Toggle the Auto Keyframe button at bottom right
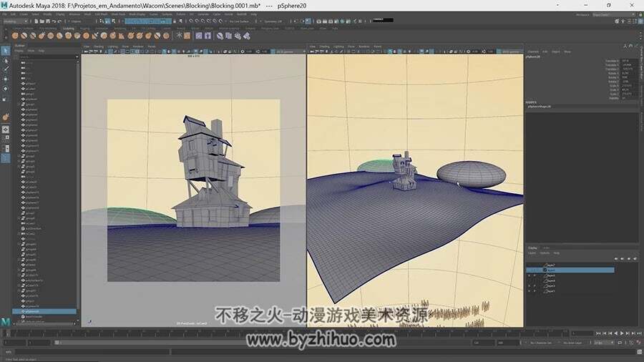The width and height of the screenshot is (644, 362). click(632, 343)
